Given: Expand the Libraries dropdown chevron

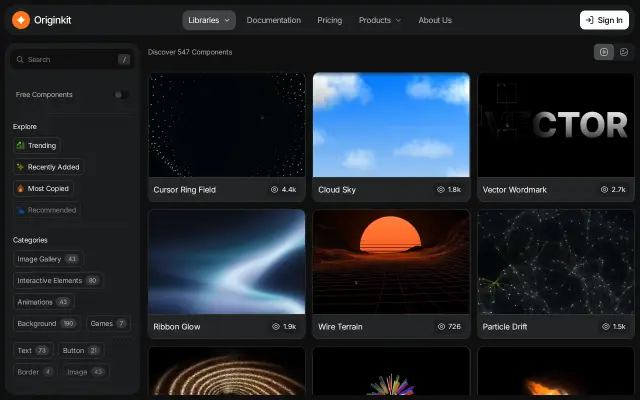Looking at the screenshot, I should point(227,20).
